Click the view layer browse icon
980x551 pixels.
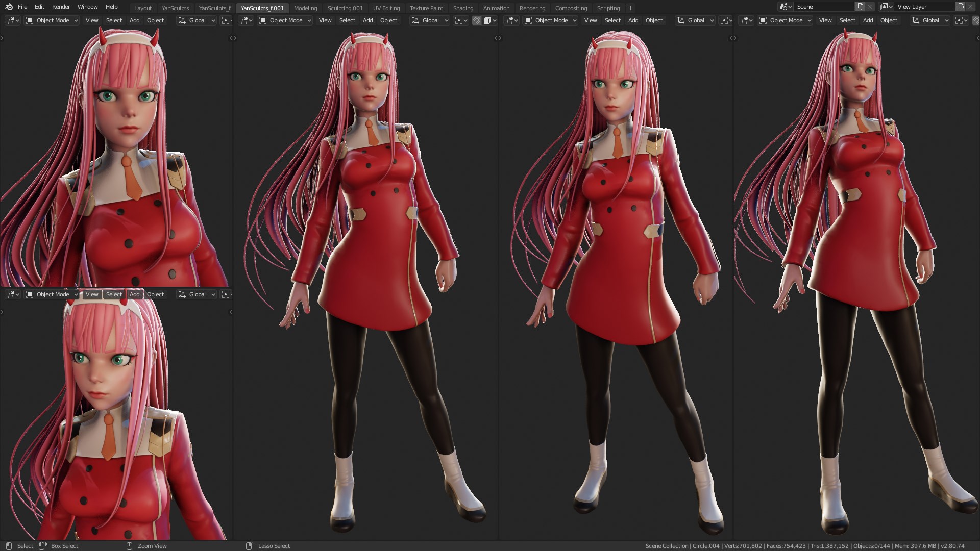886,7
